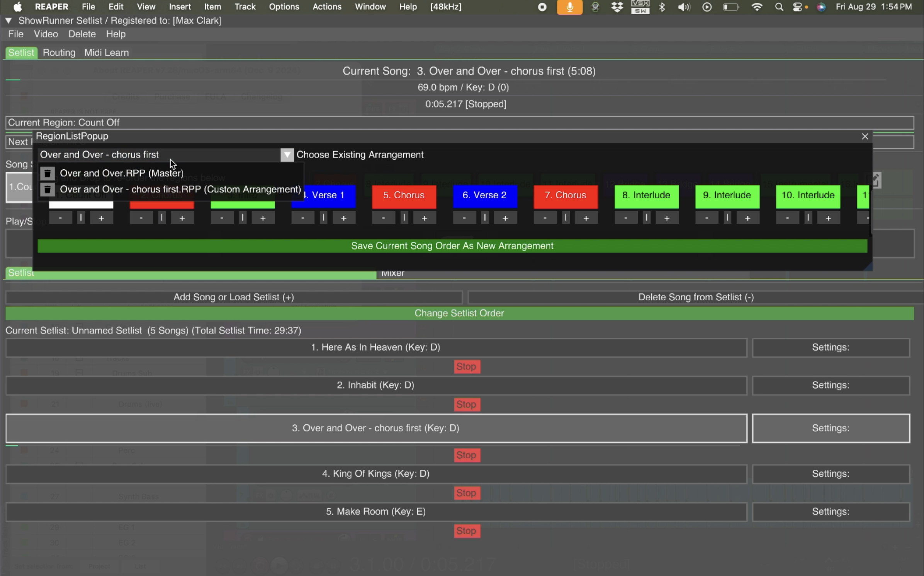924x576 pixels.
Task: Delete the Custom Arrangement using its trash icon
Action: point(47,189)
